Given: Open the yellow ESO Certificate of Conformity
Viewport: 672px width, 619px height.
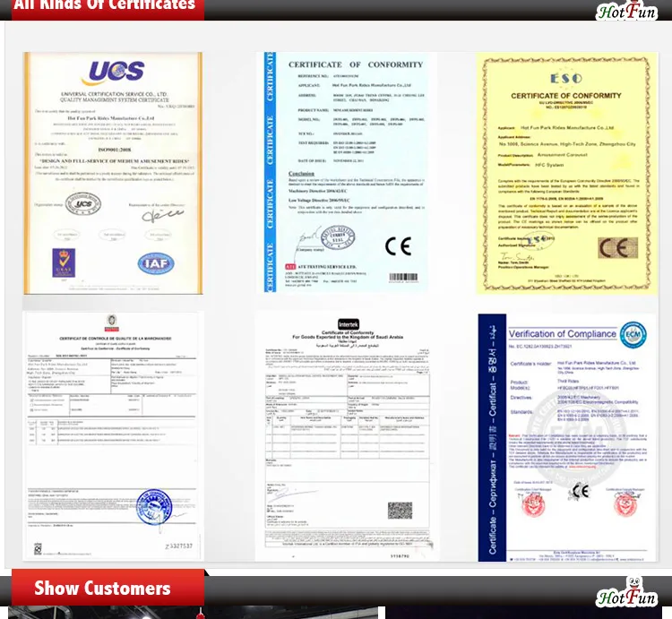Looking at the screenshot, I should tap(566, 173).
